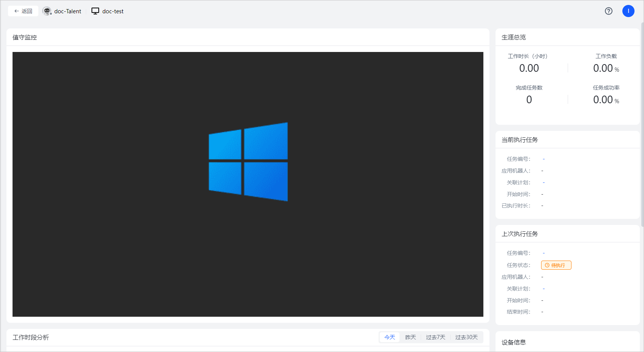Click the doc-Talent robot avatar icon
The height and width of the screenshot is (352, 644).
(47, 11)
